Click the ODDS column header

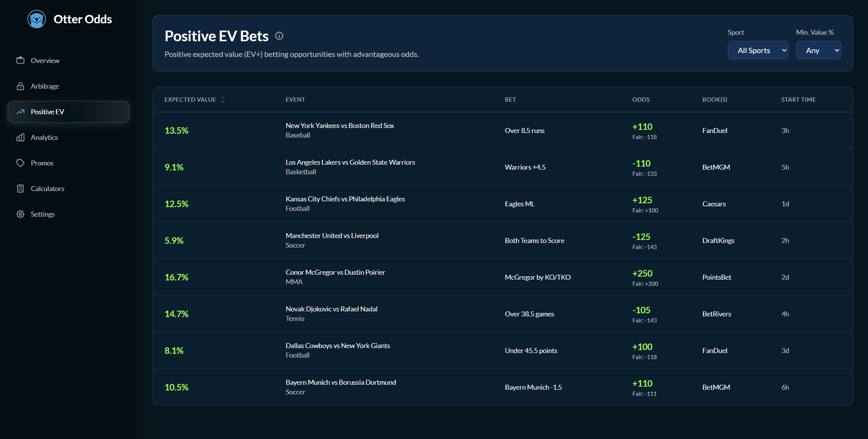(x=641, y=99)
